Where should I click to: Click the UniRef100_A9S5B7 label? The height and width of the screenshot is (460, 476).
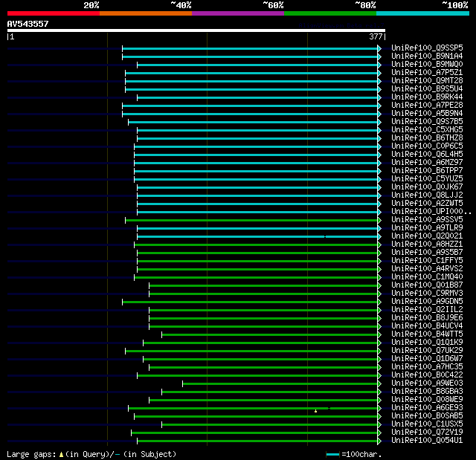(x=427, y=253)
